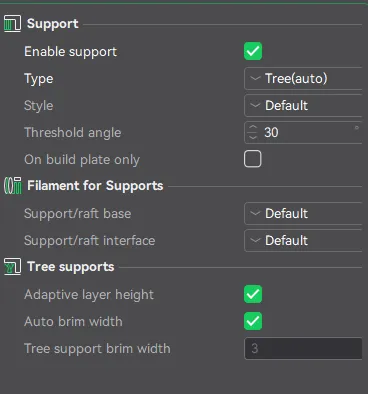
Task: Disable the Enable support checkbox
Action: click(253, 51)
